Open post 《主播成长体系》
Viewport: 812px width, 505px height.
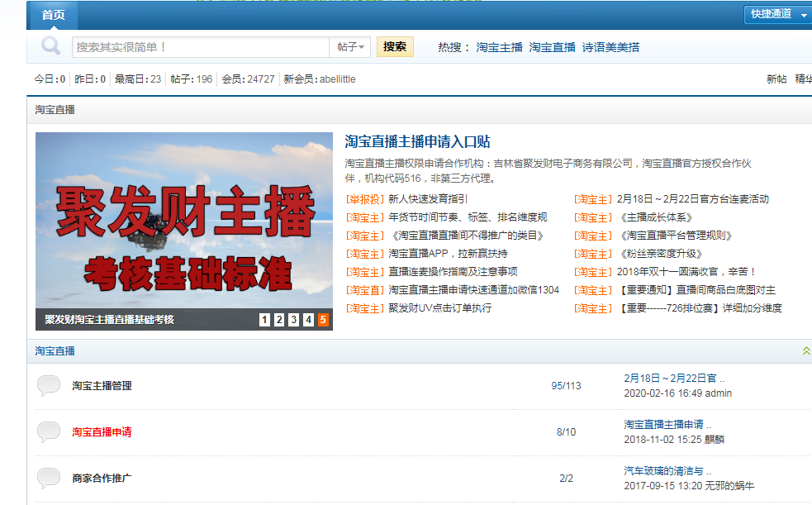[x=655, y=217]
